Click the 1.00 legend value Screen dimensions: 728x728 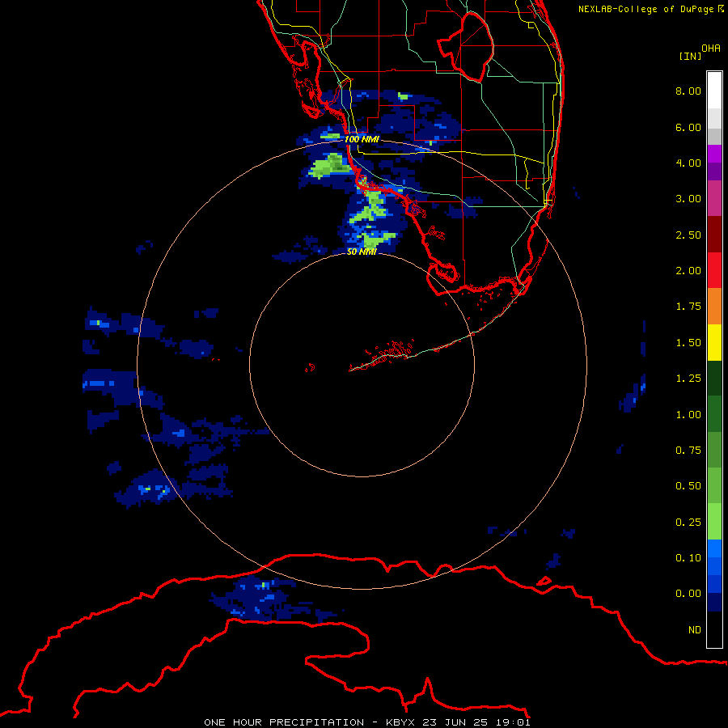pyautogui.click(x=688, y=415)
